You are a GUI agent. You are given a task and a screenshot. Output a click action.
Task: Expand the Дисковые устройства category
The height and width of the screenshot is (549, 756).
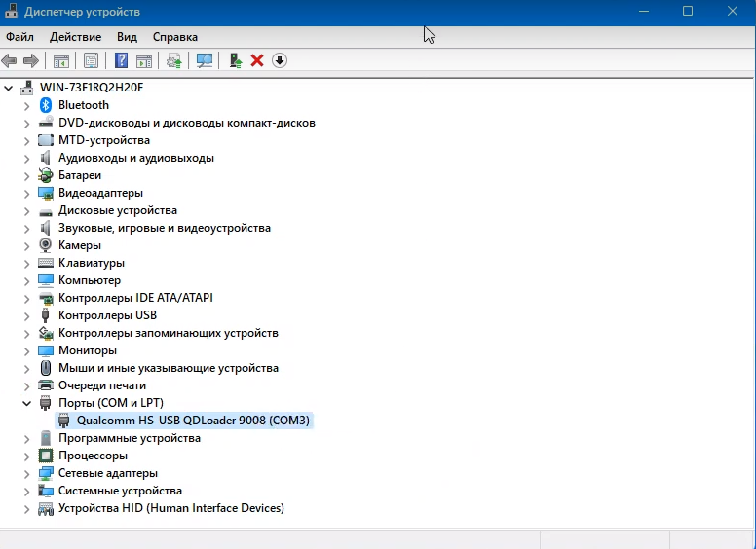27,211
